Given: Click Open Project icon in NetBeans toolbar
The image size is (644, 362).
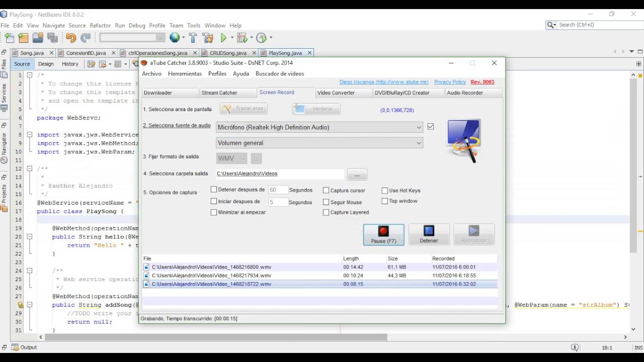Looking at the screenshot, I should pos(38,38).
